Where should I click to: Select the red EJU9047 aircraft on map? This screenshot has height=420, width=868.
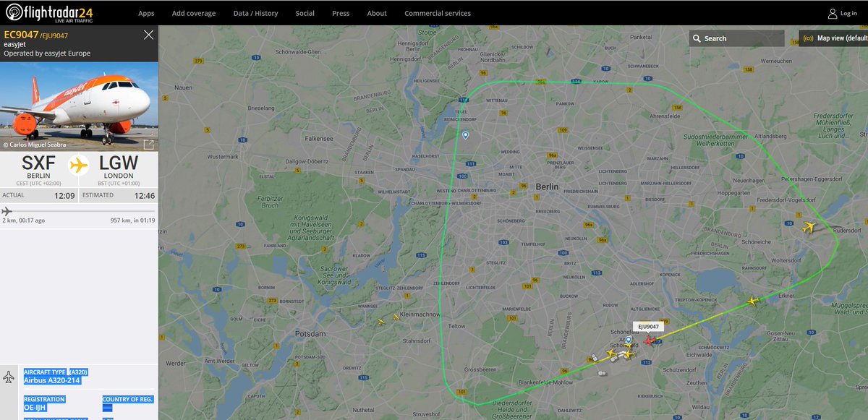click(650, 340)
